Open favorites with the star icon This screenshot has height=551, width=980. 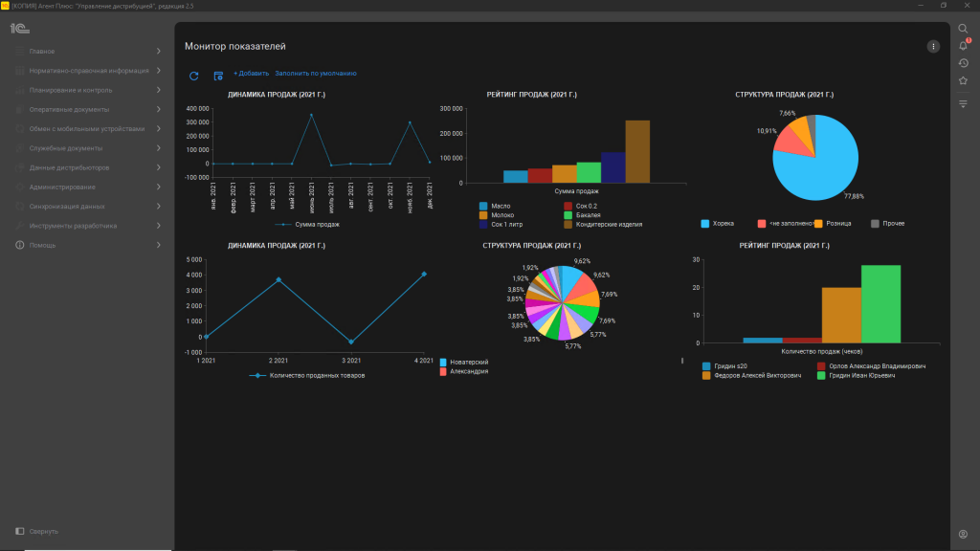tap(963, 80)
